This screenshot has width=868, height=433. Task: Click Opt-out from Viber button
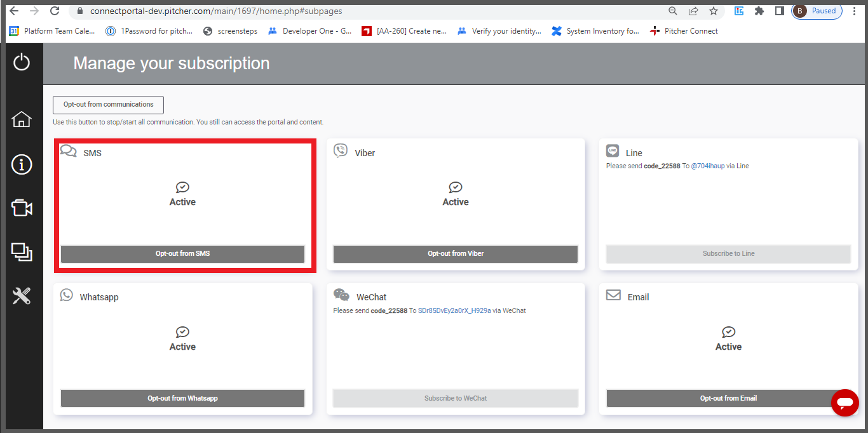[455, 254]
